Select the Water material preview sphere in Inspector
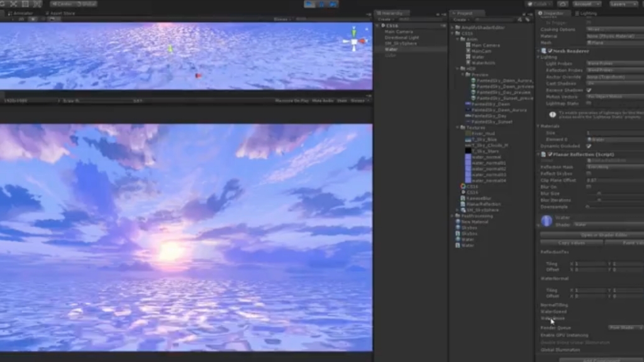Screen dimensions: 644x362 pyautogui.click(x=547, y=221)
